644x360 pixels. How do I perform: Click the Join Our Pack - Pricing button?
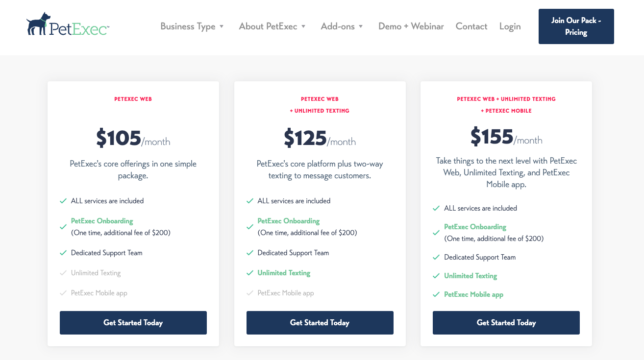tap(576, 26)
